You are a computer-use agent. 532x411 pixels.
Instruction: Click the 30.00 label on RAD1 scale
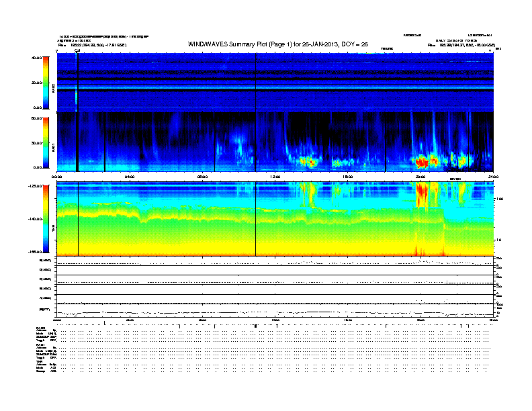coord(36,143)
